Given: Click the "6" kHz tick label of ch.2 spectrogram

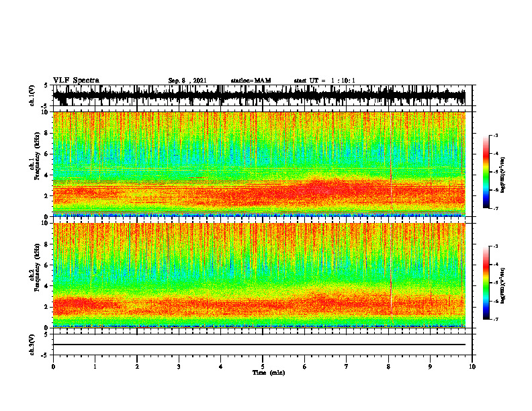Looking at the screenshot, I should tap(46, 265).
